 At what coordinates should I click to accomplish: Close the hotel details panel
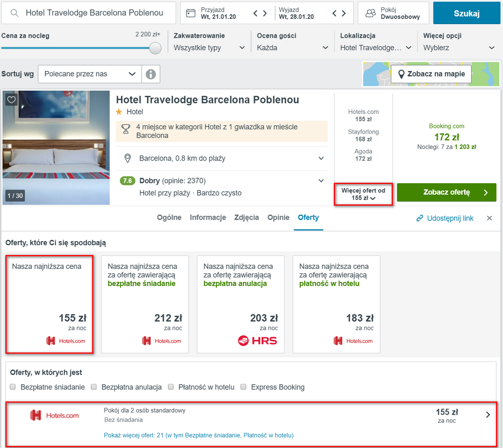[x=489, y=218]
